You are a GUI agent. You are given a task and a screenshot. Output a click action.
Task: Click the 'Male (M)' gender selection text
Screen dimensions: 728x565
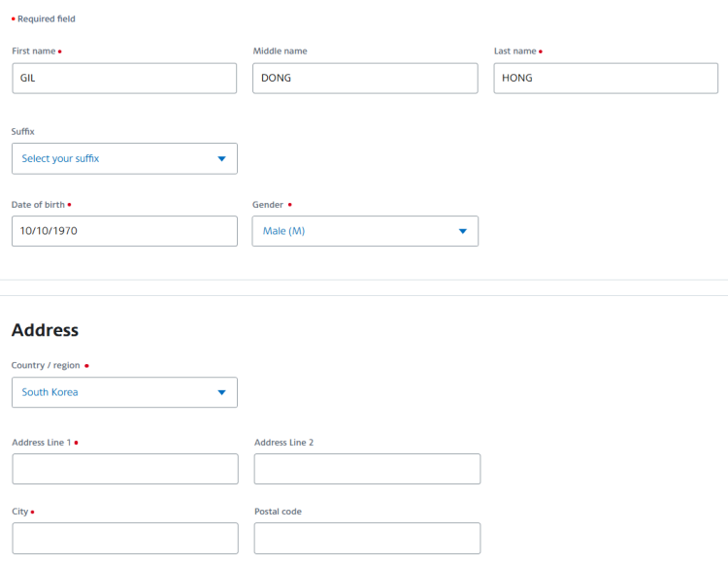[x=283, y=231]
